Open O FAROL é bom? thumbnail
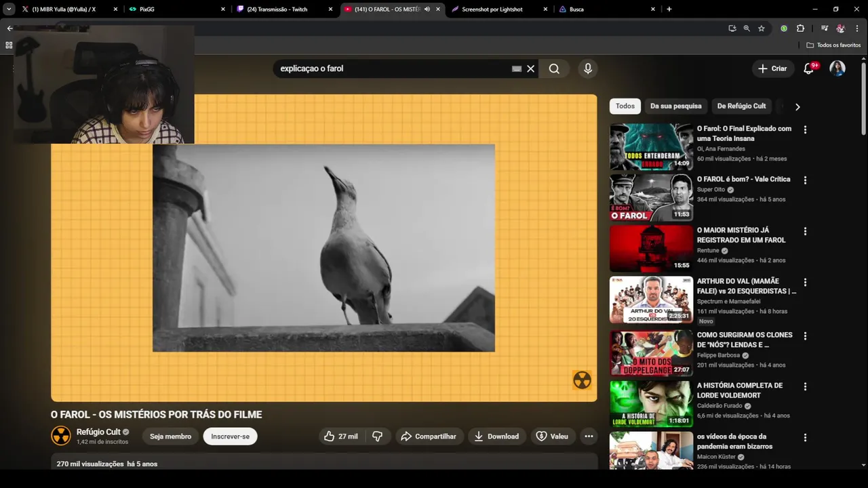This screenshot has height=488, width=868. click(x=651, y=197)
